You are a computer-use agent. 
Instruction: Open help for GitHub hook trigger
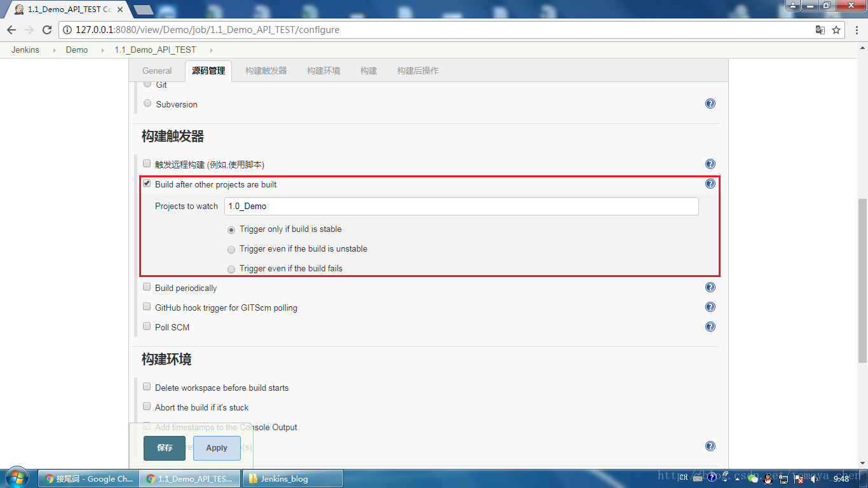710,307
